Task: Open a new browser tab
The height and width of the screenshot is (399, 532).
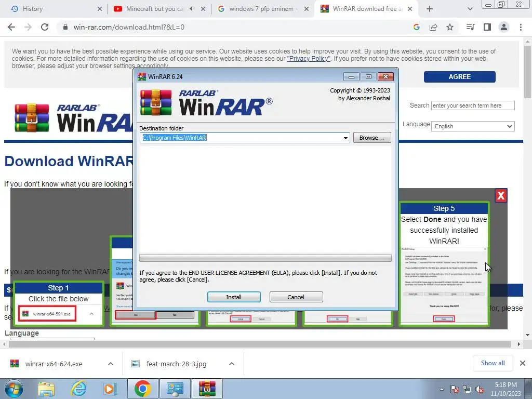Action: point(430,9)
